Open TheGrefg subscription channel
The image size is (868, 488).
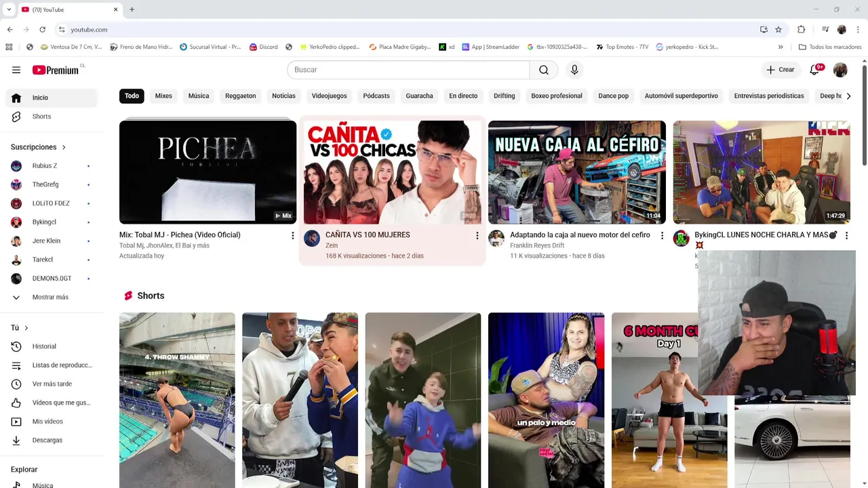[52, 184]
